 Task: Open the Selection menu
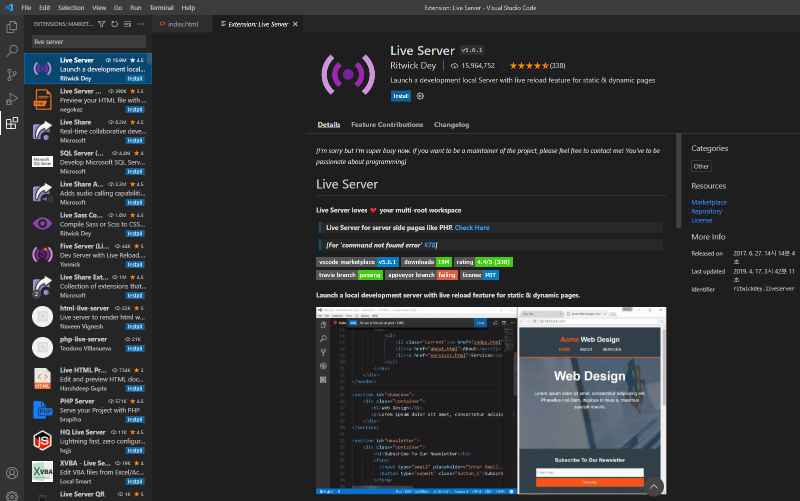coord(71,8)
